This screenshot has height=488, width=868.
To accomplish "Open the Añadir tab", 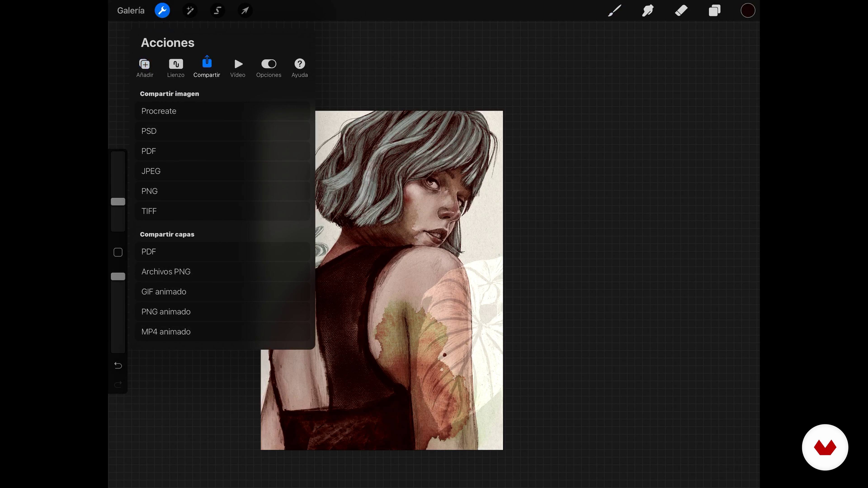I will click(145, 68).
